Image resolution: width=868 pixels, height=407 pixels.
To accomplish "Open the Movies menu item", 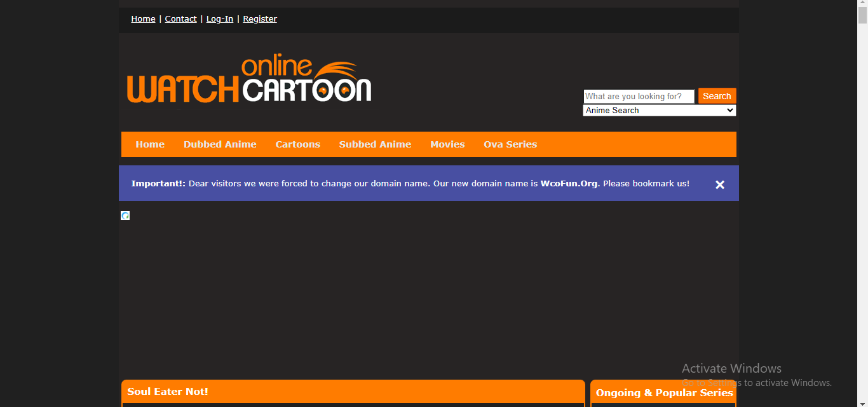I will [x=447, y=144].
